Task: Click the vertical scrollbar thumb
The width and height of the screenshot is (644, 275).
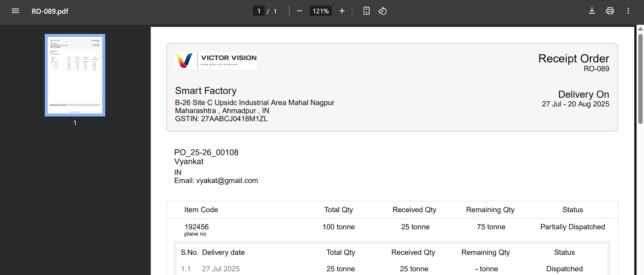Action: coord(640,78)
